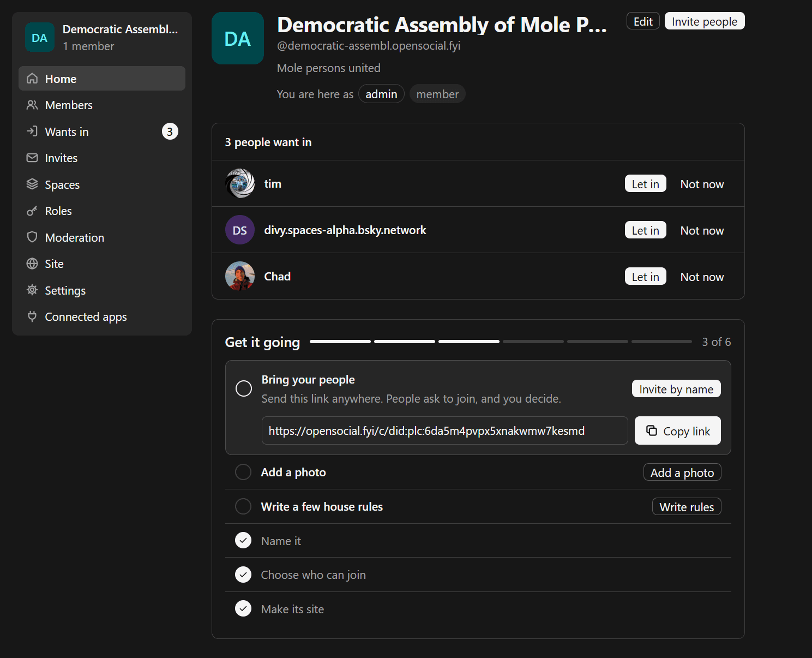Image resolution: width=812 pixels, height=658 pixels.
Task: Click the large DA community avatar
Action: point(238,38)
